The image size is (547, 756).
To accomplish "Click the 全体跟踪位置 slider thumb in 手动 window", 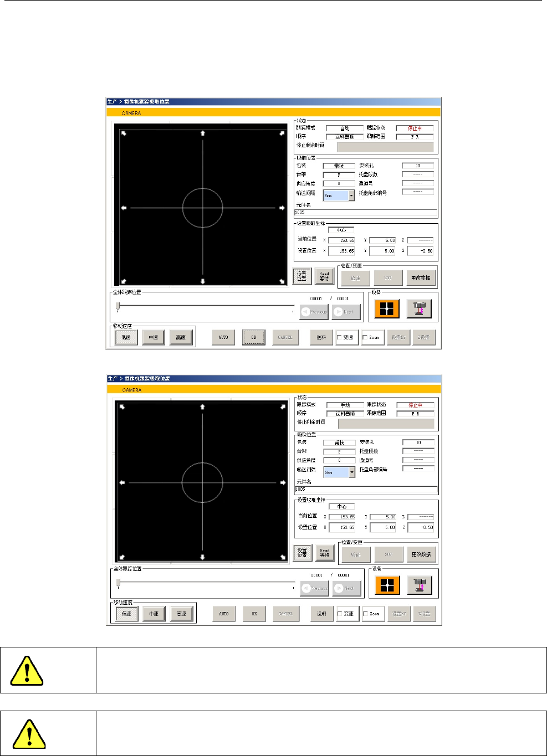I will click(118, 582).
